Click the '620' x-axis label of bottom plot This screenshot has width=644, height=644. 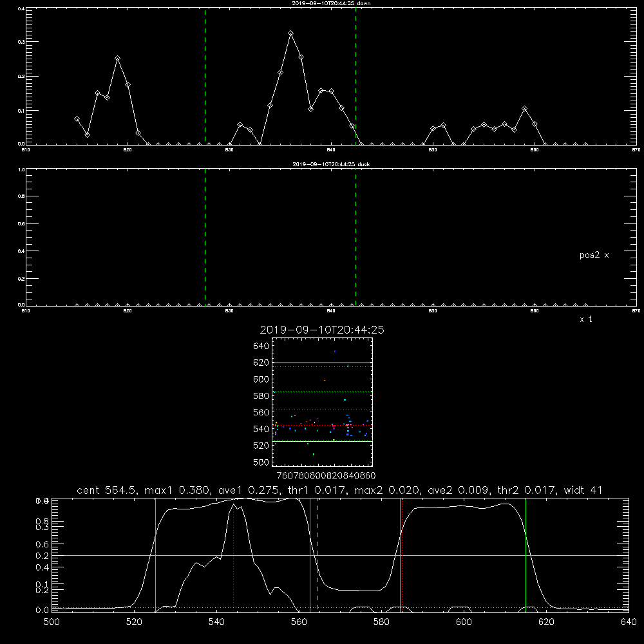point(546,621)
